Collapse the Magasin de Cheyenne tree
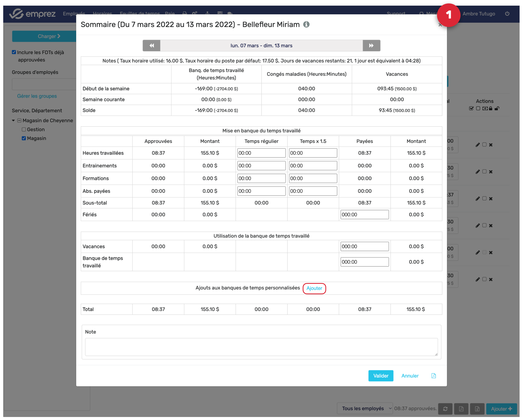The height and width of the screenshot is (420, 522). tap(13, 120)
